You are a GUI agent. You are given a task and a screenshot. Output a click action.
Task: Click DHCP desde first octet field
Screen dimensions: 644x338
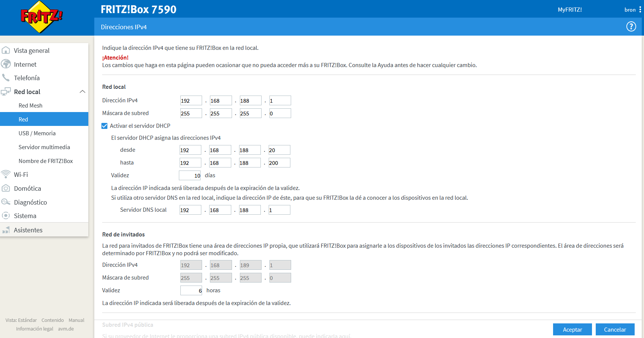190,150
